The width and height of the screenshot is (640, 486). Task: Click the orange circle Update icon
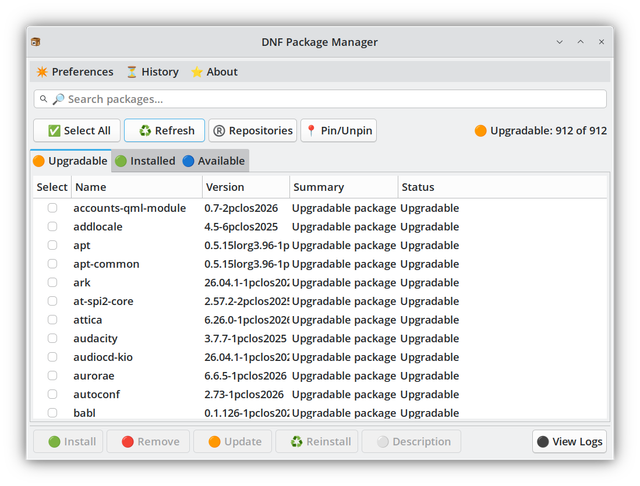[214, 442]
